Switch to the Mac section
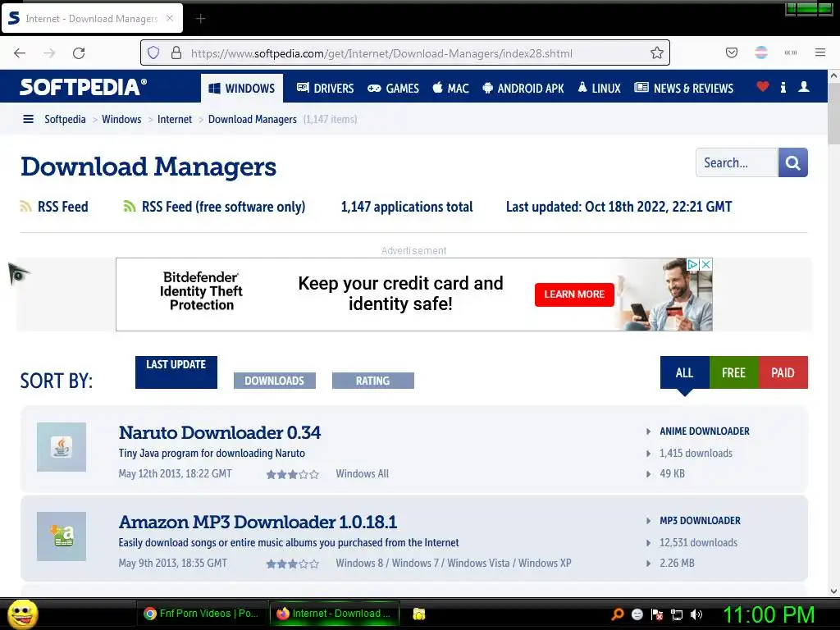Screen dimensions: 840x630 pyautogui.click(x=450, y=89)
